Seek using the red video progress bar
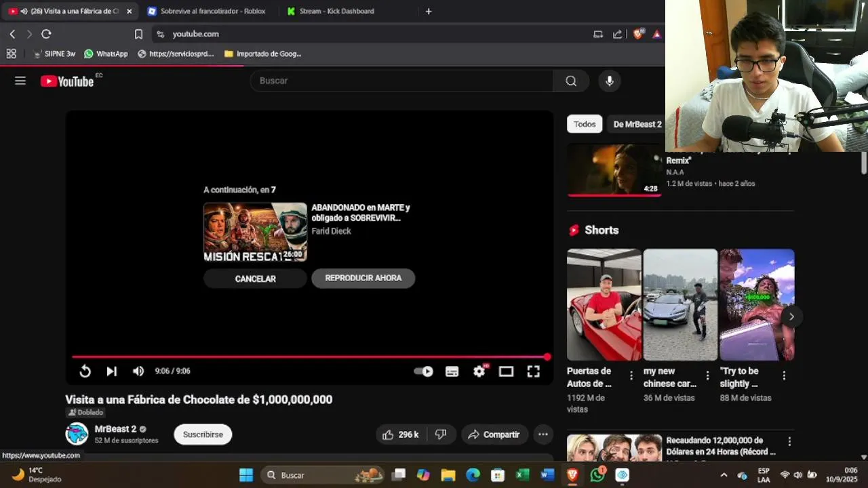 pos(309,357)
